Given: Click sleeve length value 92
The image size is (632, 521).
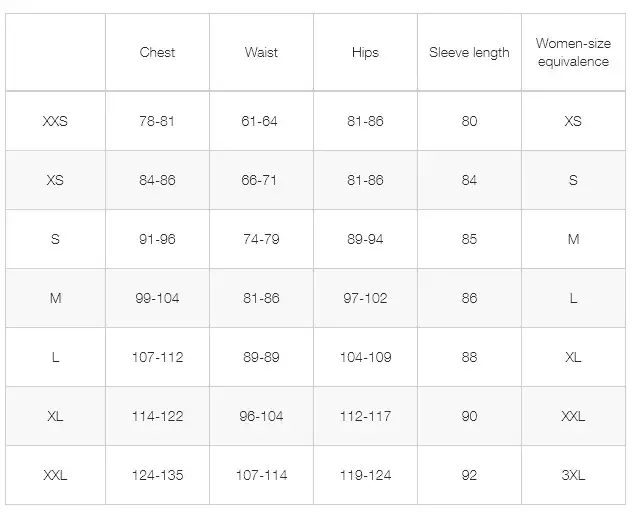Looking at the screenshot, I should coord(469,475).
